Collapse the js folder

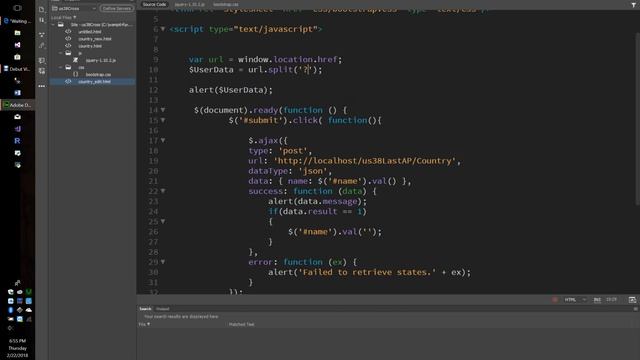(x=60, y=53)
